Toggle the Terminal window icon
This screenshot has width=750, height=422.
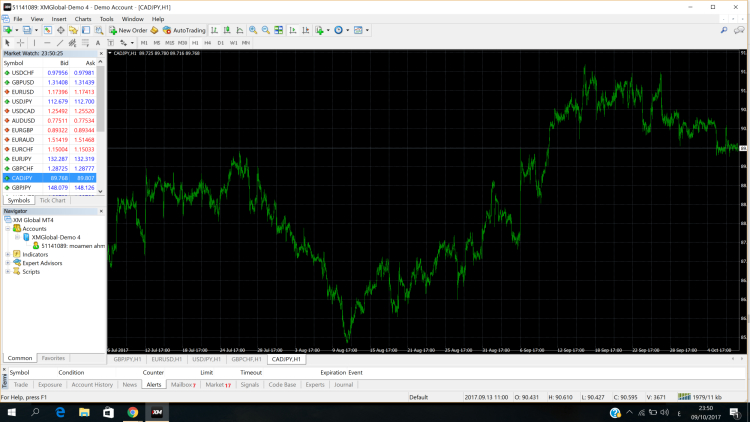tap(86, 30)
